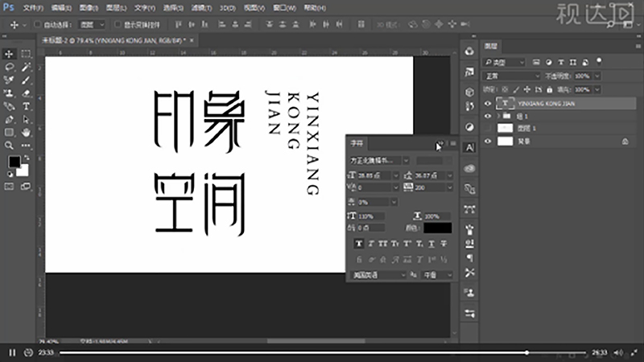Open the 文件 (File) menu

click(x=33, y=8)
